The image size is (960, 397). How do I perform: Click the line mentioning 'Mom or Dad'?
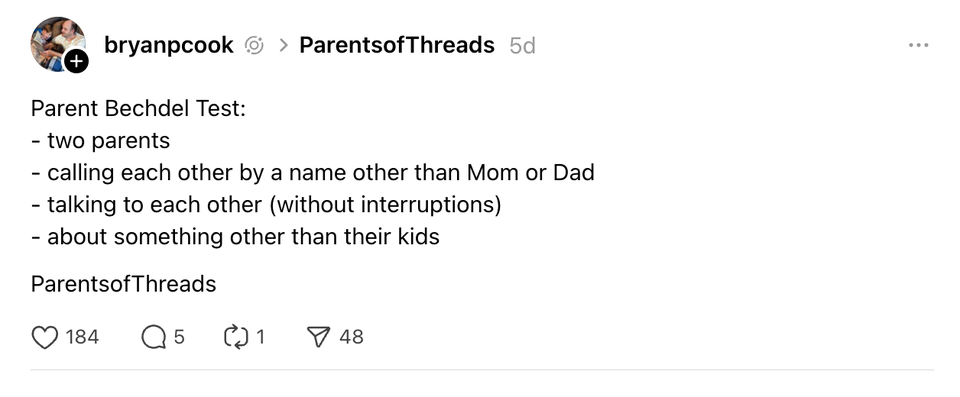pyautogui.click(x=313, y=173)
